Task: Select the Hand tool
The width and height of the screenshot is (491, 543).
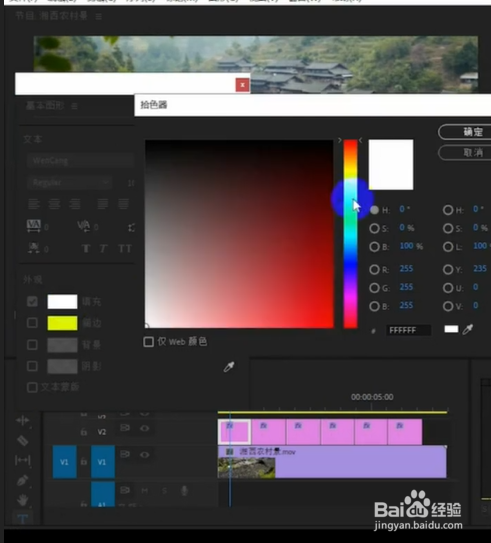Action: coord(23,500)
